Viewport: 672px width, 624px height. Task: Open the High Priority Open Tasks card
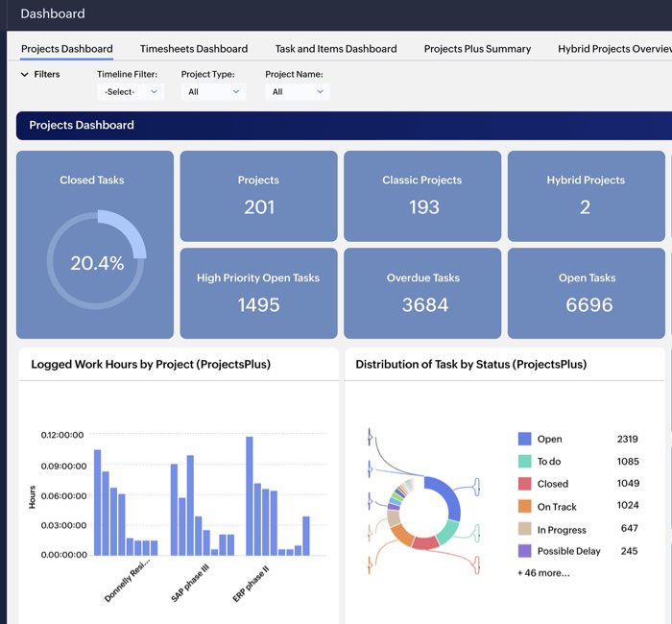tap(258, 293)
